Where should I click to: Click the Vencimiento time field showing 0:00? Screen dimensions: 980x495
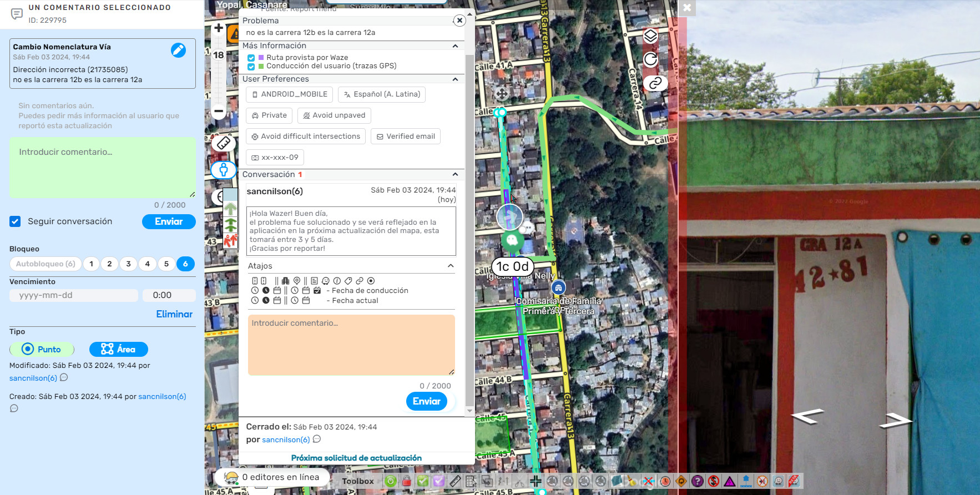[x=169, y=295]
